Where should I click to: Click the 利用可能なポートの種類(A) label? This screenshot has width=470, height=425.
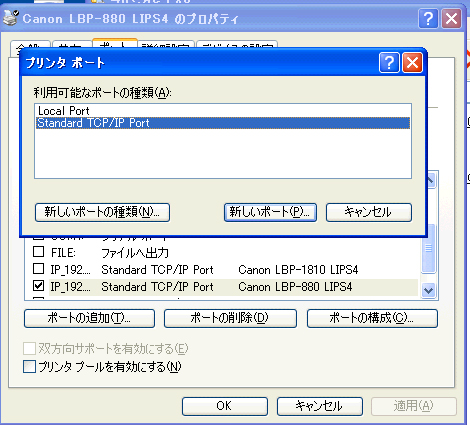click(103, 93)
